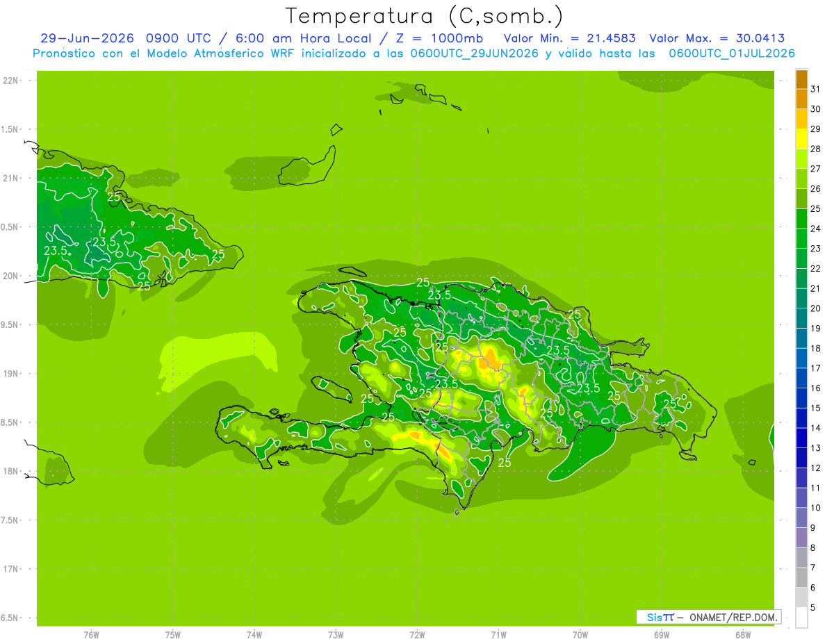Click the longitude label '73W'
Viewport: 834px width, 644px height.
(x=336, y=635)
